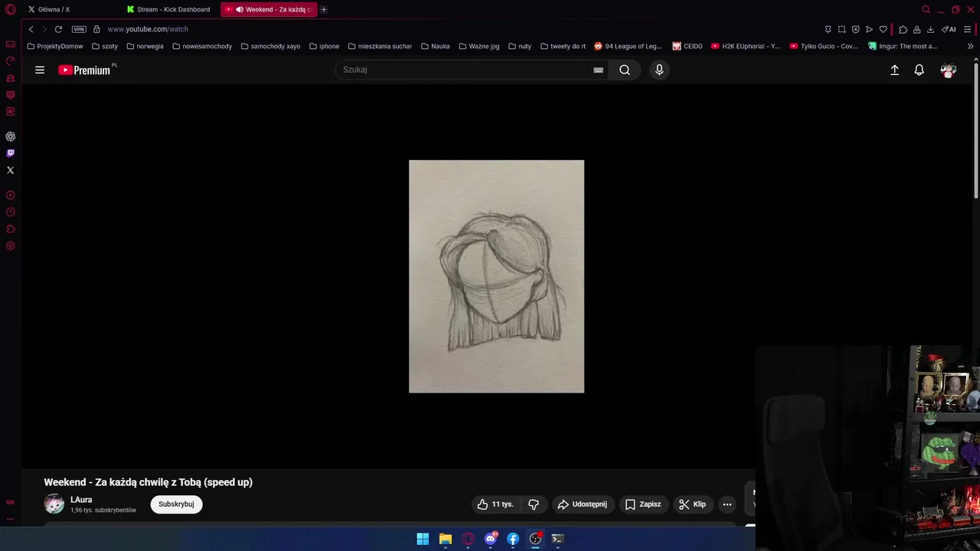Reload the current page
980x551 pixels.
(58, 29)
